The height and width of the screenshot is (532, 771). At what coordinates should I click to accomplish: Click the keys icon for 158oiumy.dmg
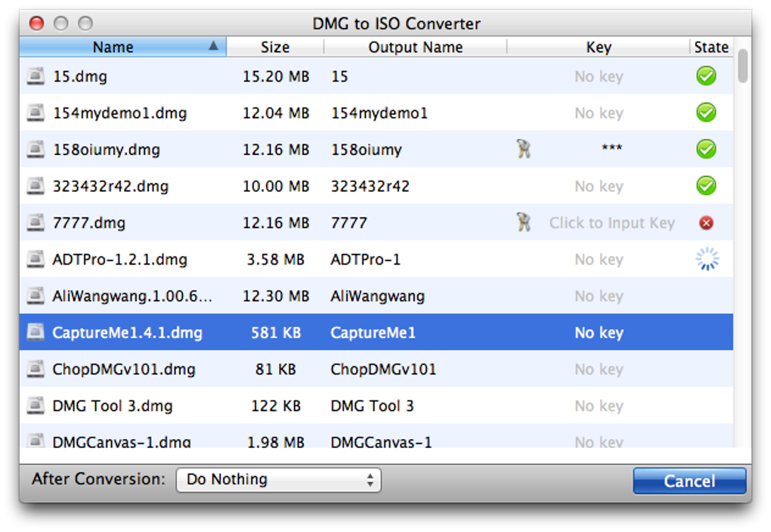coord(523,149)
